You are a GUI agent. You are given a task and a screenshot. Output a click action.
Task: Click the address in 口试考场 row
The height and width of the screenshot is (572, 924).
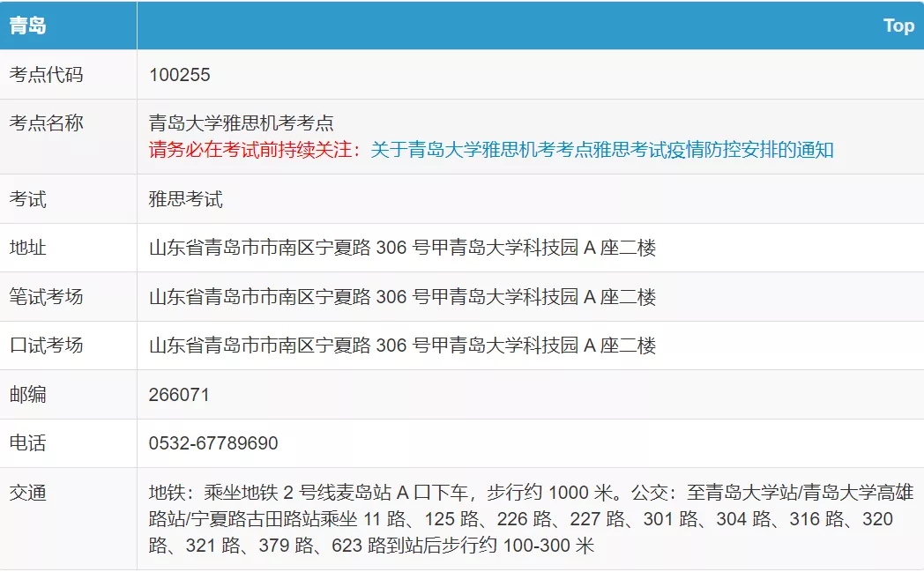click(x=402, y=345)
